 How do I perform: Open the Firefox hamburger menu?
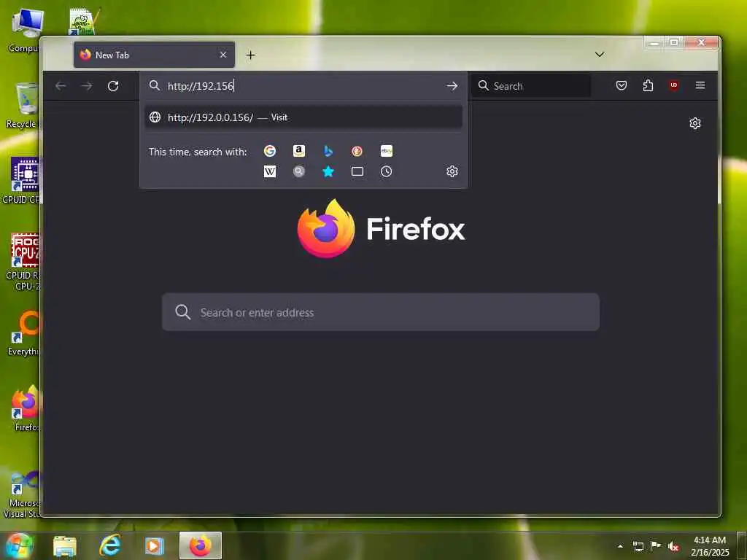click(x=700, y=85)
